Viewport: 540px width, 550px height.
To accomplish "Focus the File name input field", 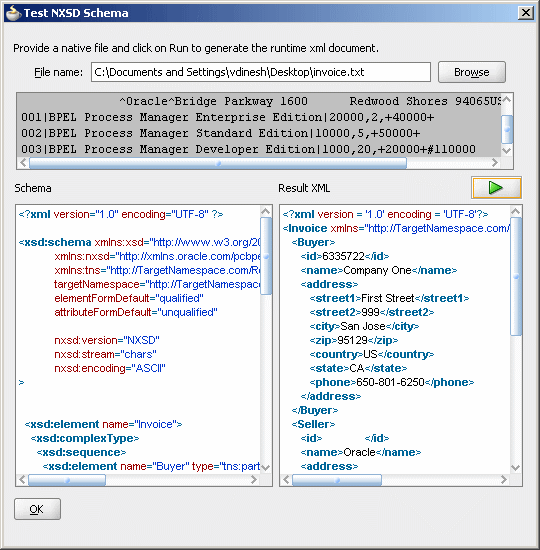I will 261,72.
